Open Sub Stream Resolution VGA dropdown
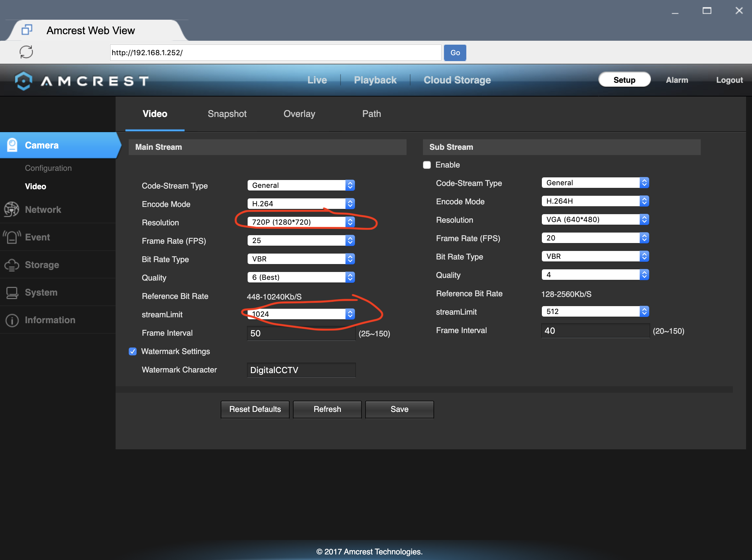Viewport: 752px width, 560px height. click(595, 219)
